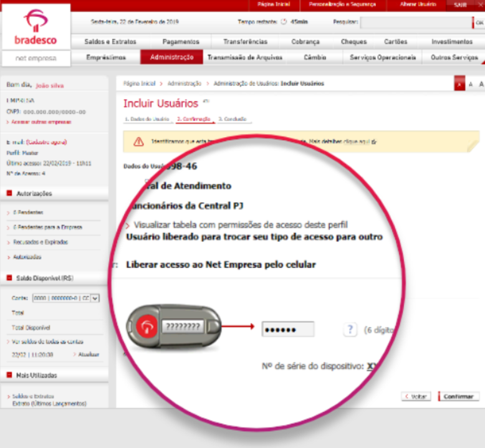Click the red Saldo Disponível section icon

9,278
